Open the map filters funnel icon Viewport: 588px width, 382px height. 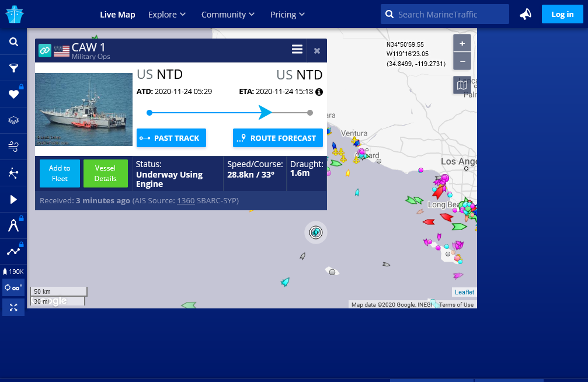point(13,68)
